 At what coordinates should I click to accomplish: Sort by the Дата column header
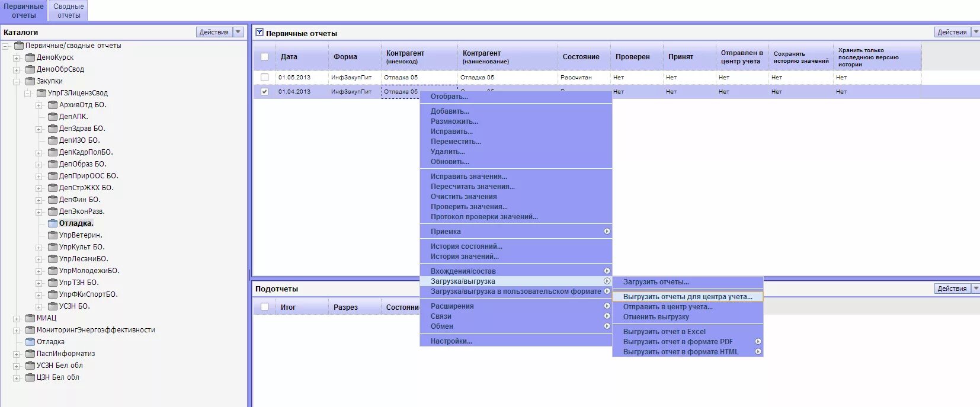coord(302,57)
